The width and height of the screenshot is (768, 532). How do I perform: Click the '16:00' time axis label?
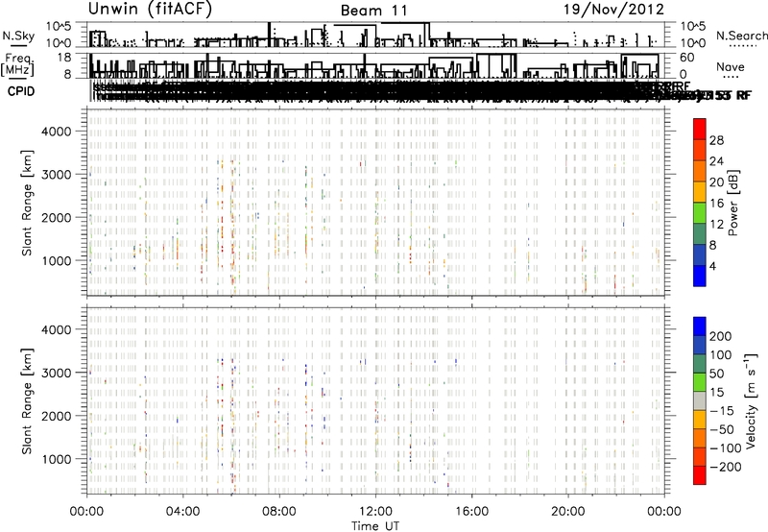coord(471,512)
